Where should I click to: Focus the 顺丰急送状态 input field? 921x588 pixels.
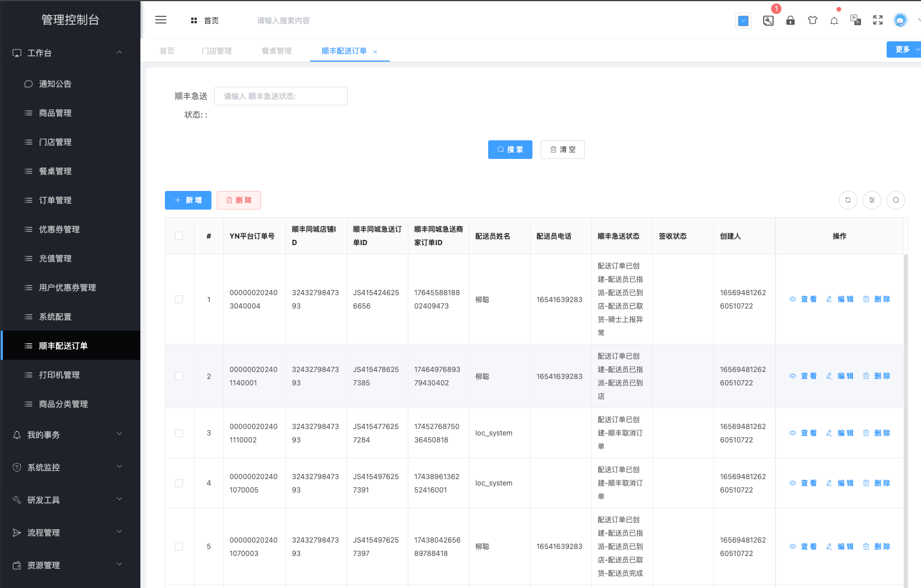(x=281, y=96)
